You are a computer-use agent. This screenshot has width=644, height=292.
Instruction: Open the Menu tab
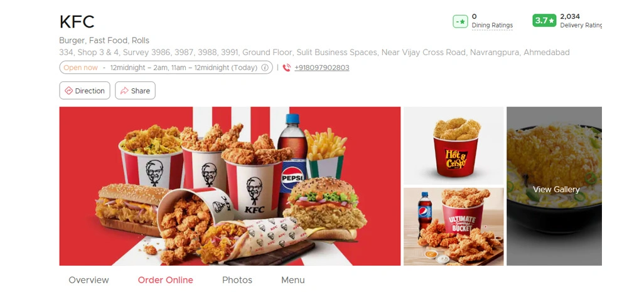(x=293, y=280)
